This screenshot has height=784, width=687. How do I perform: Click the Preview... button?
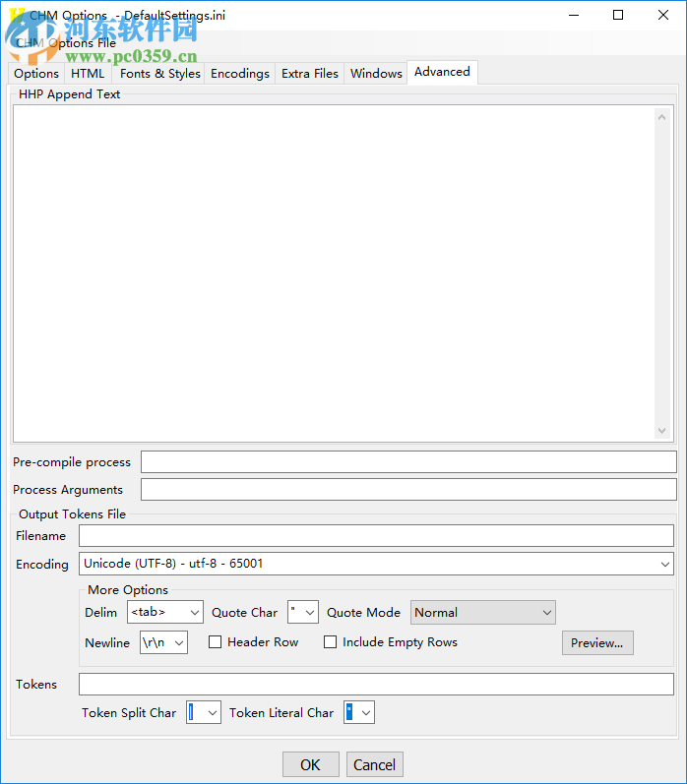[x=597, y=643]
